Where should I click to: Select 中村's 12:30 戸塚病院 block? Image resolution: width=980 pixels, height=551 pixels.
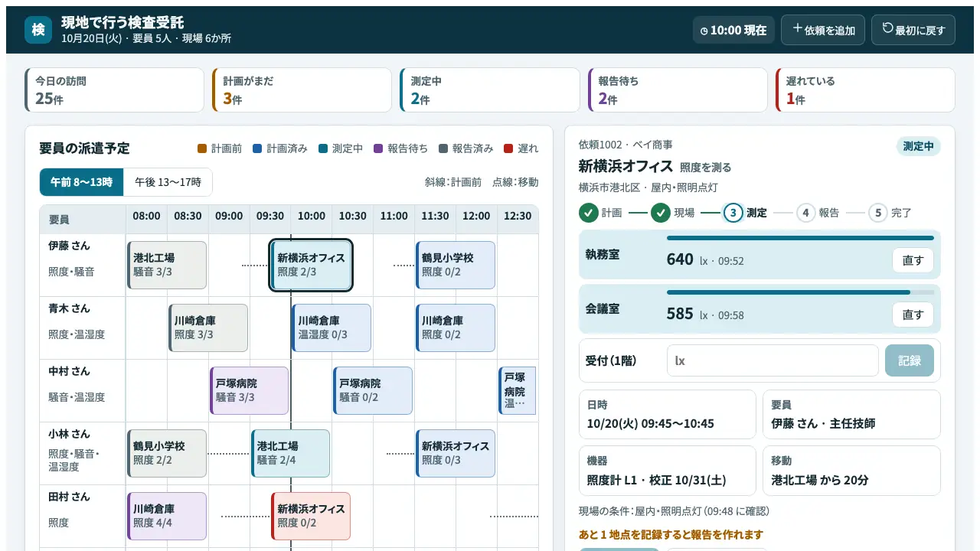click(518, 391)
